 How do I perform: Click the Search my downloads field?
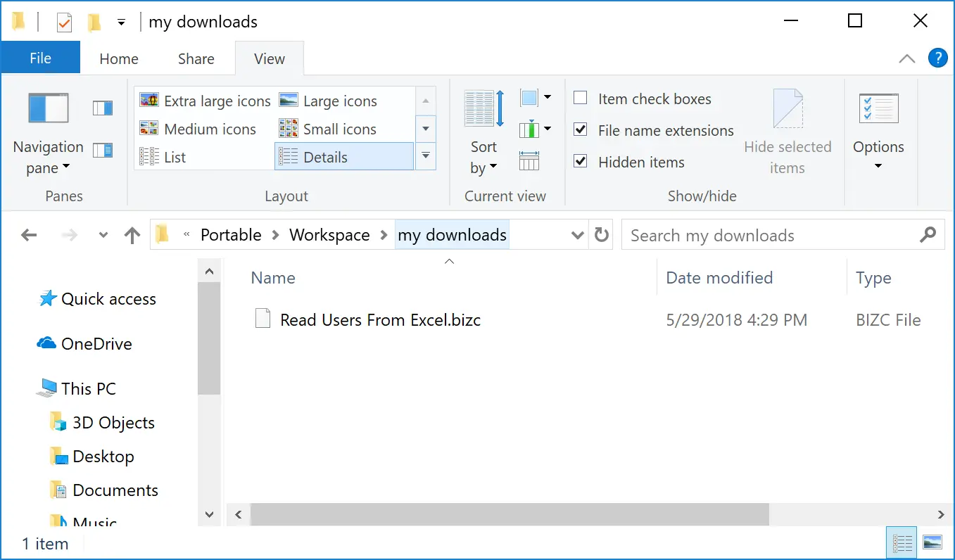pos(773,236)
